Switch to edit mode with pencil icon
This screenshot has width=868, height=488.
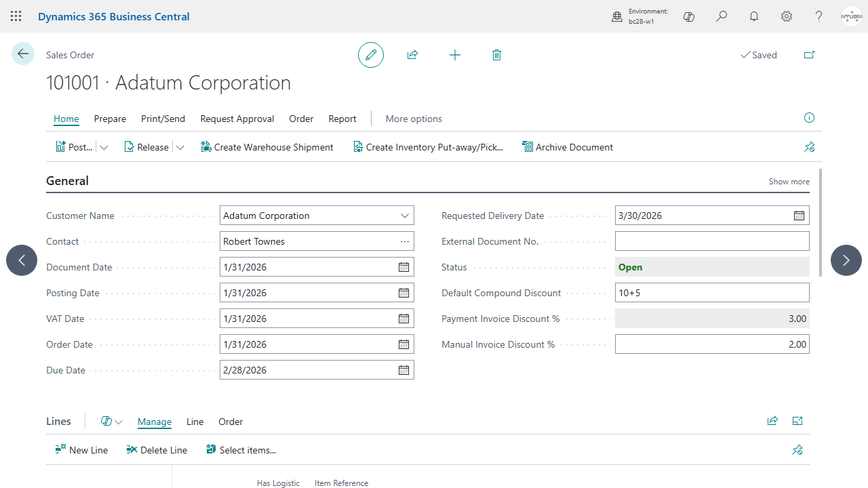point(371,55)
